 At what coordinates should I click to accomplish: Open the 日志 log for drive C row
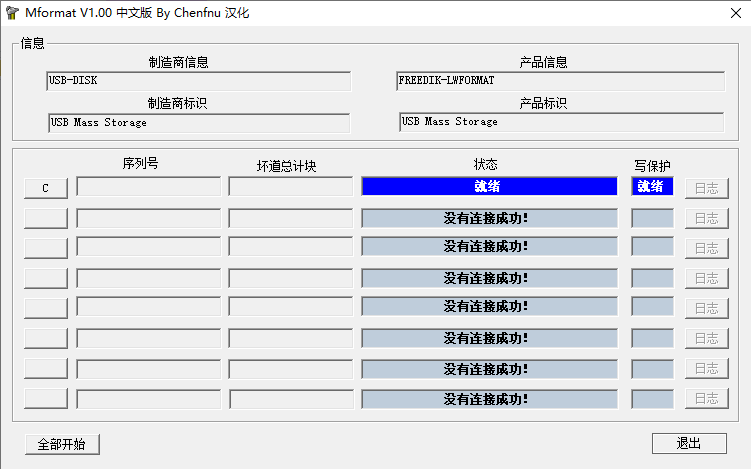click(706, 188)
